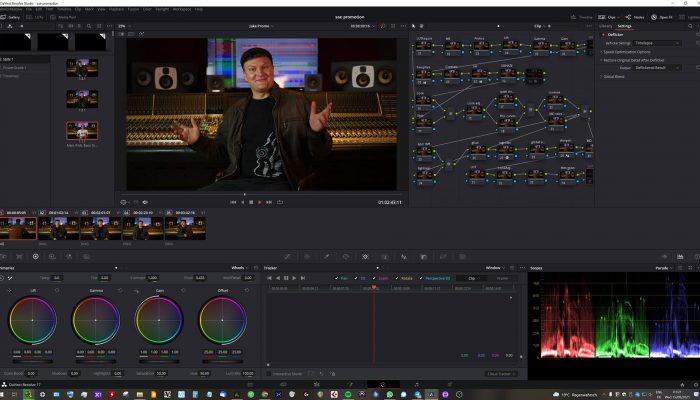Open the Gallery panel
The height and width of the screenshot is (400, 700).
click(10, 17)
